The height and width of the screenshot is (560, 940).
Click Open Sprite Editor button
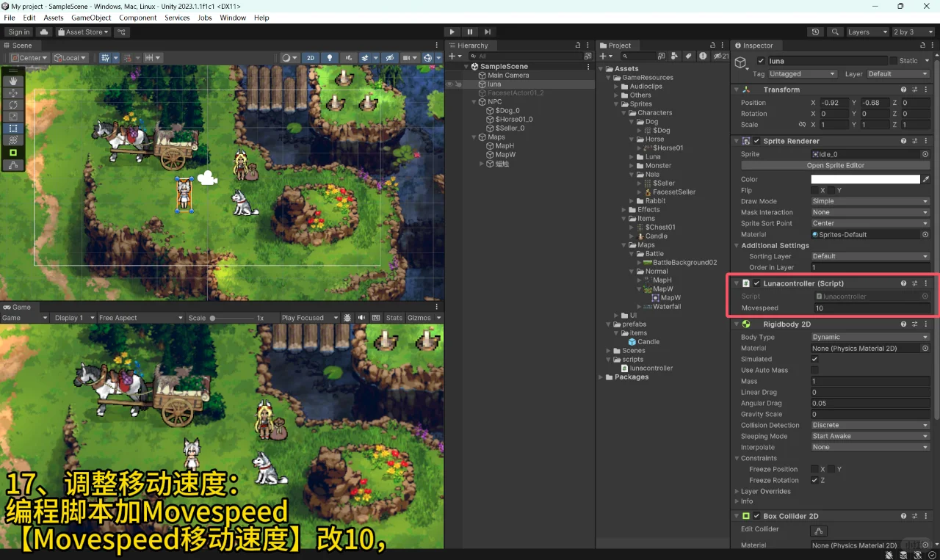[835, 166]
